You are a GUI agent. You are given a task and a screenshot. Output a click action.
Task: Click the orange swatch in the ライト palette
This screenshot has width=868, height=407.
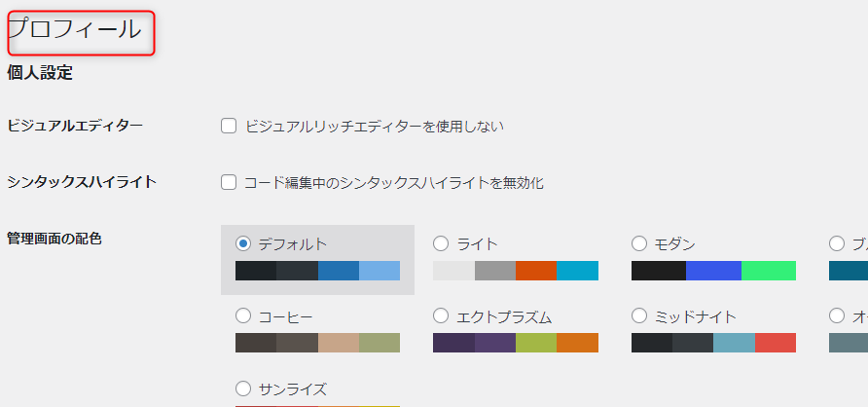pyautogui.click(x=536, y=271)
